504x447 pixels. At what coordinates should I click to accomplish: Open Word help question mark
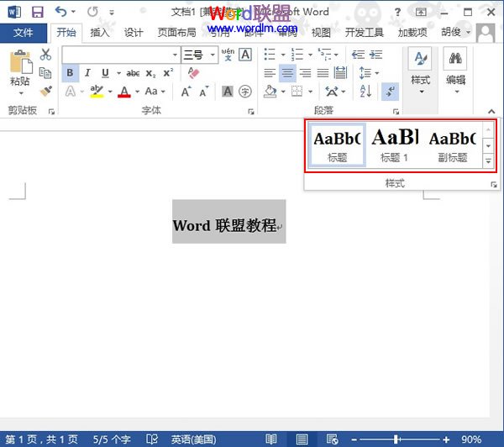click(397, 13)
